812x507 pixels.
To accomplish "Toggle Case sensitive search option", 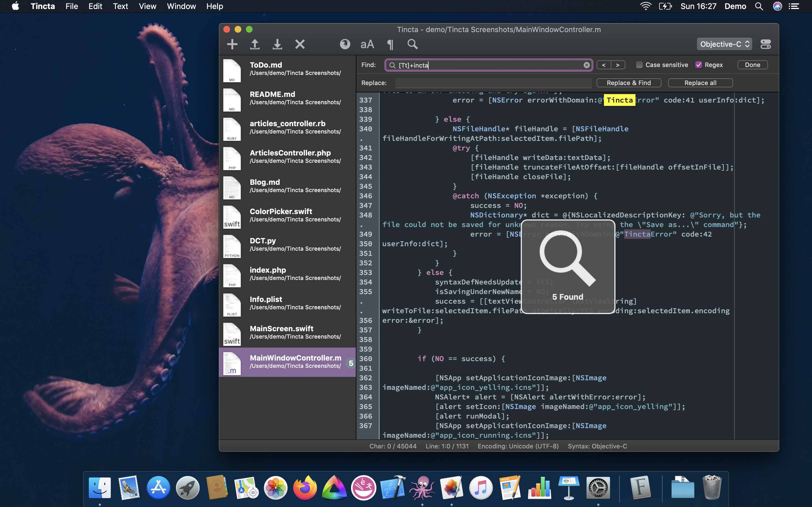I will pyautogui.click(x=639, y=65).
